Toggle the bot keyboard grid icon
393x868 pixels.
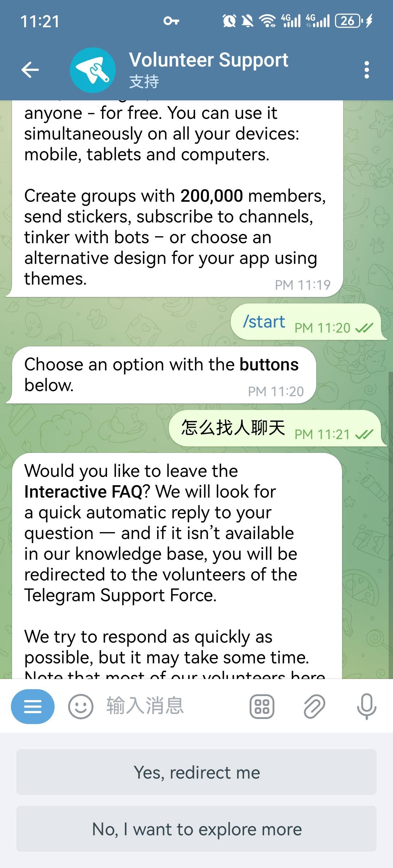pyautogui.click(x=262, y=707)
